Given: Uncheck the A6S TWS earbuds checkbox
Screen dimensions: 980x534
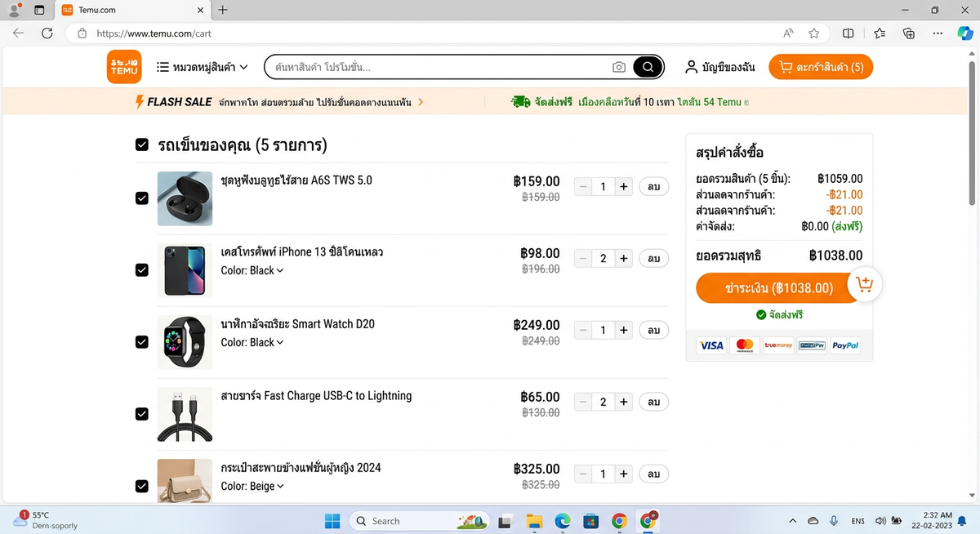Looking at the screenshot, I should coord(141,198).
